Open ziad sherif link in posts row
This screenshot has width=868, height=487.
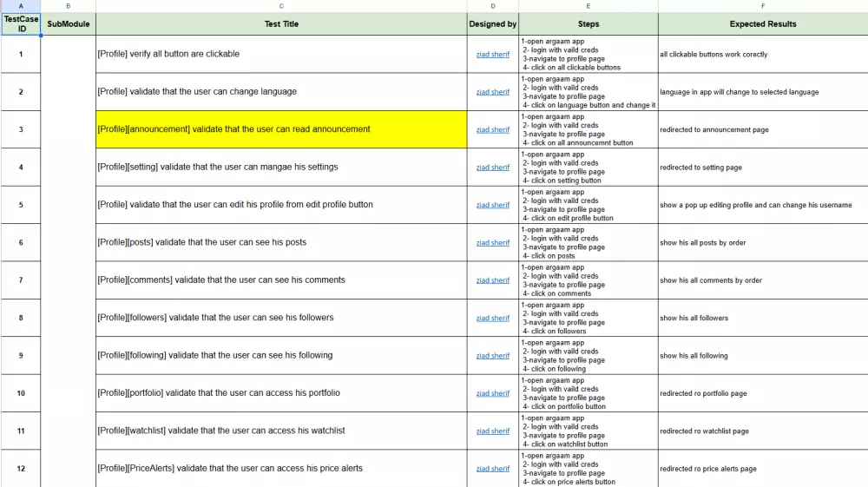click(493, 242)
